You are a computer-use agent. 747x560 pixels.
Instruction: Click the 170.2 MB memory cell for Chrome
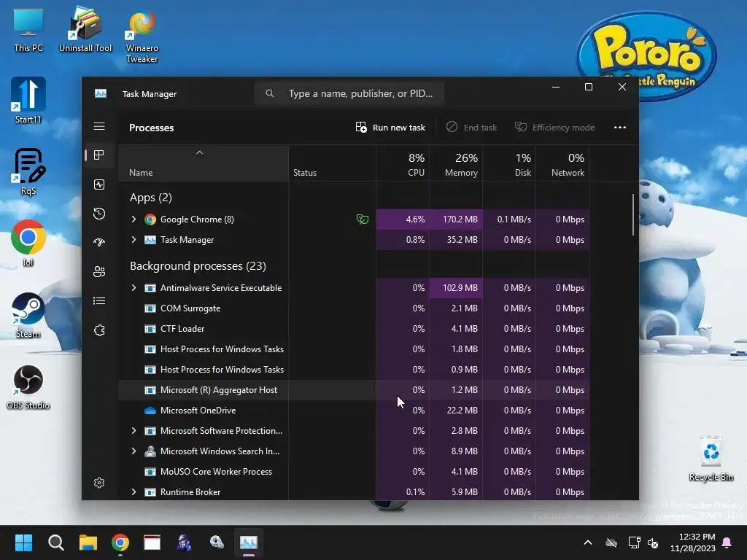(x=456, y=219)
